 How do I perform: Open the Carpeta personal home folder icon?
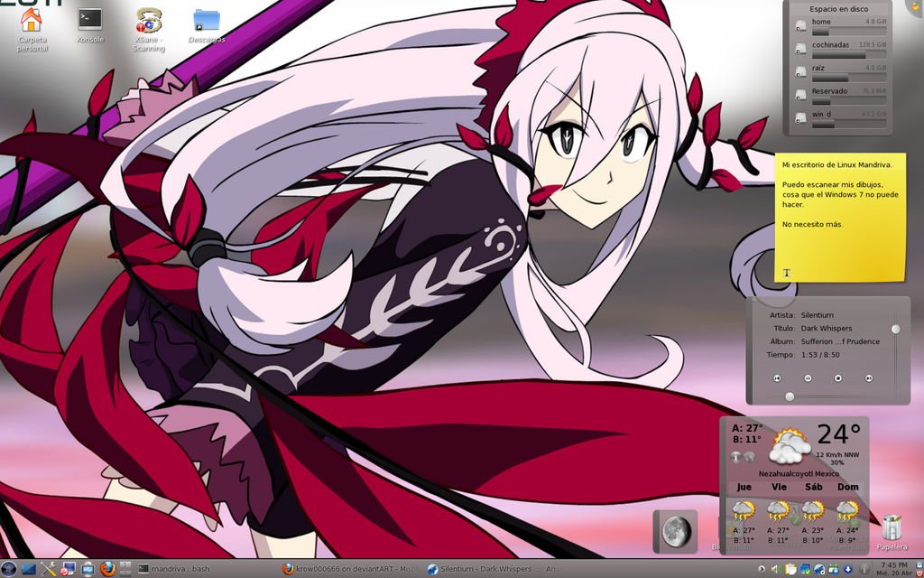click(x=32, y=30)
